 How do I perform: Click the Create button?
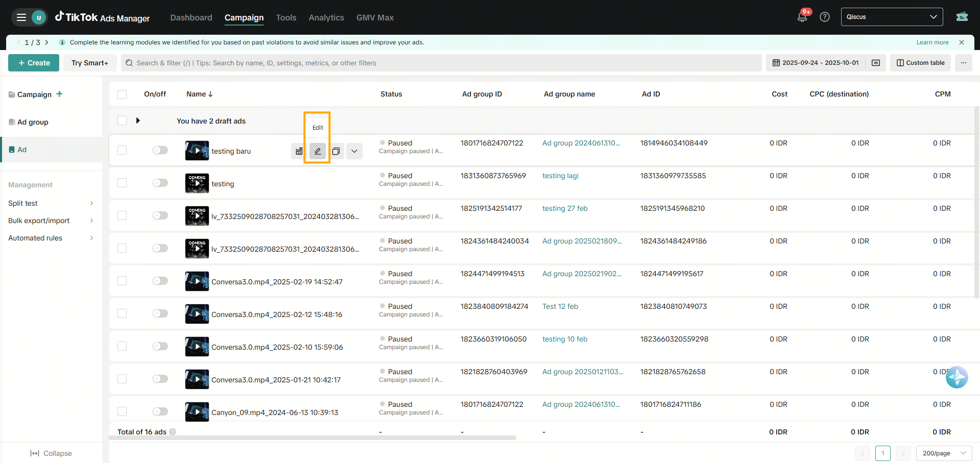(x=34, y=63)
